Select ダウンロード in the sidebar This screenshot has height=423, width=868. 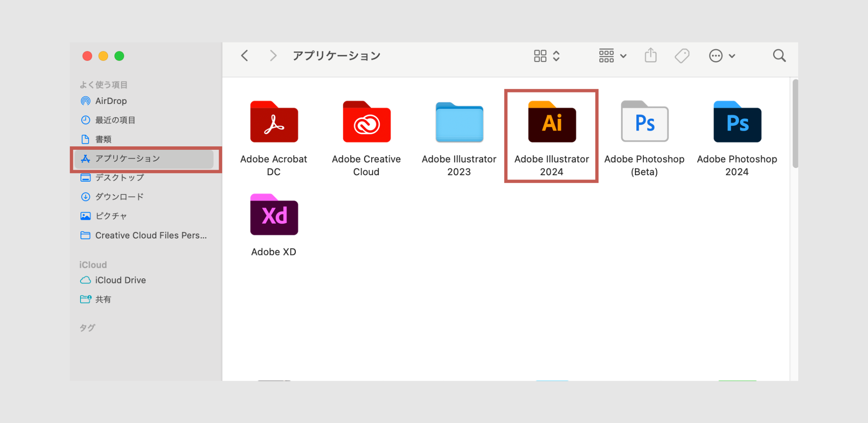tap(120, 196)
